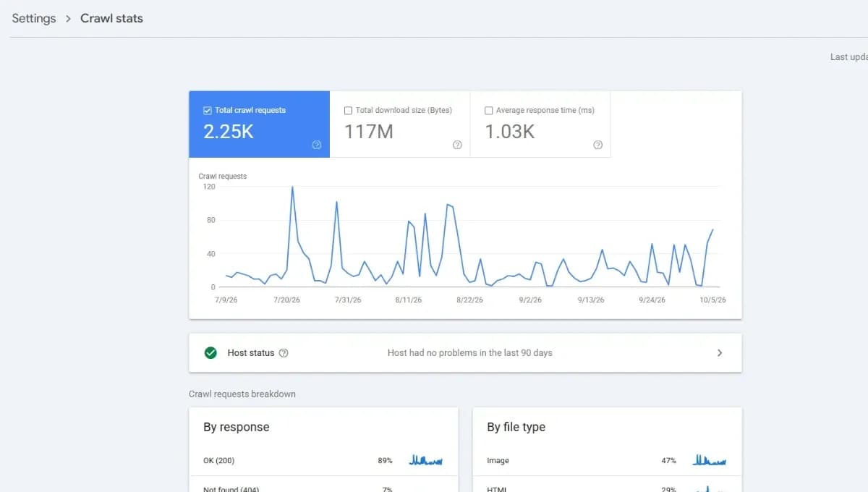This screenshot has height=492, width=868.
Task: Open the OK (200) sparkline chart
Action: click(x=426, y=459)
